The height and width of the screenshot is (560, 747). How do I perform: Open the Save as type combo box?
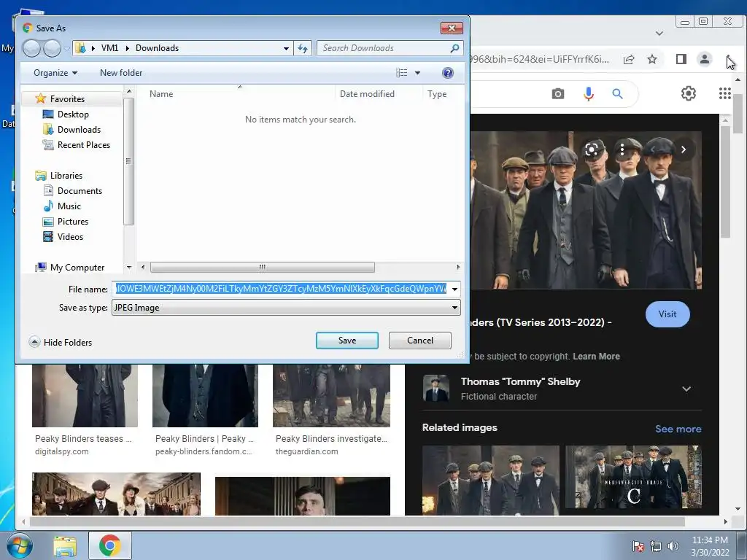[x=286, y=308]
